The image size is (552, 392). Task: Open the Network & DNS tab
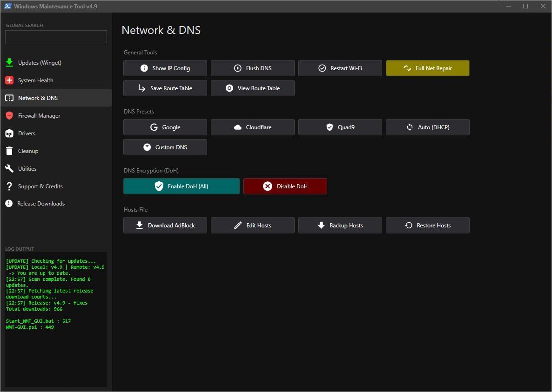[38, 98]
